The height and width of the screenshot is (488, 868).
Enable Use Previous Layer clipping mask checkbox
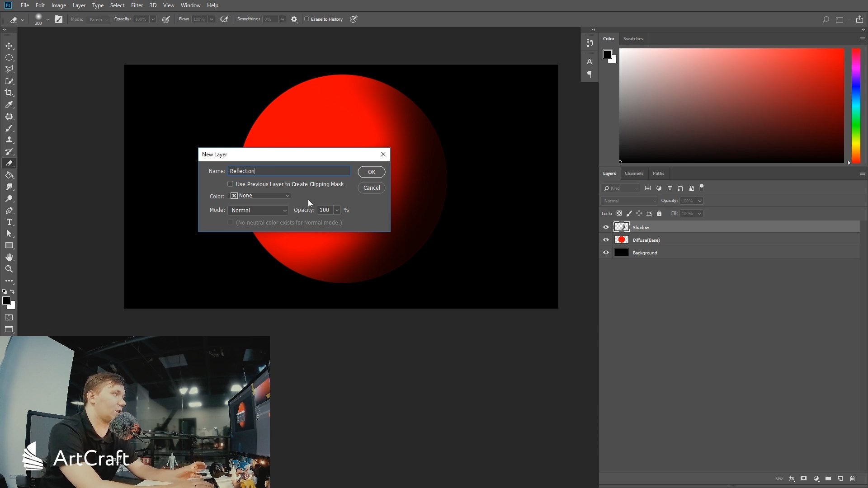(x=231, y=184)
